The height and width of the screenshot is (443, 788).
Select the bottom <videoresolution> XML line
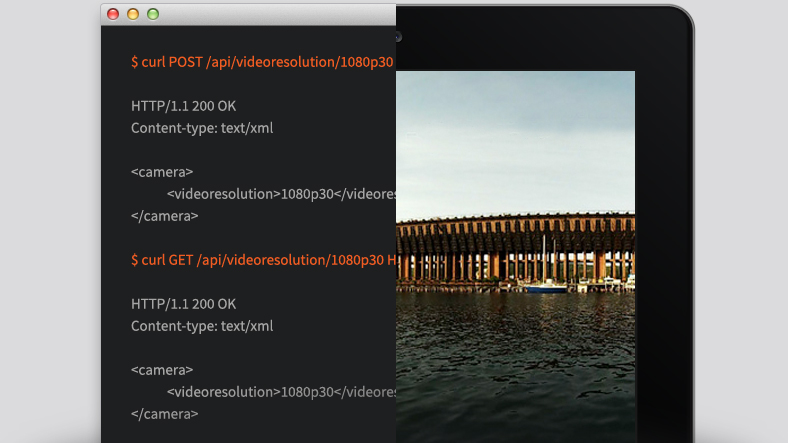(281, 392)
